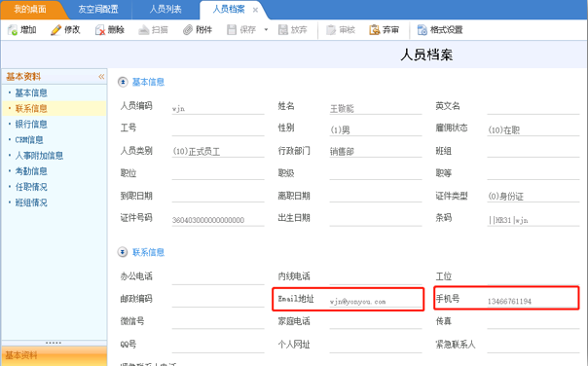
Task: Click the 条码 barcode field
Action: tap(533, 220)
